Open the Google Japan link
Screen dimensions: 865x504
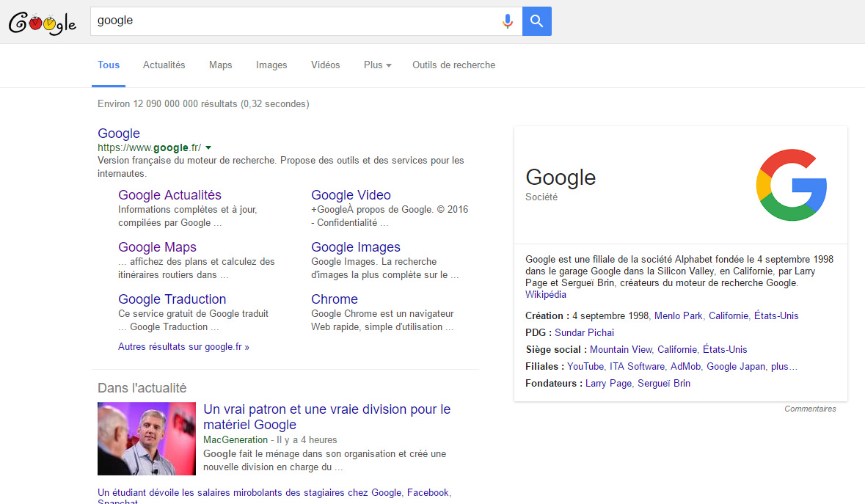pos(736,367)
